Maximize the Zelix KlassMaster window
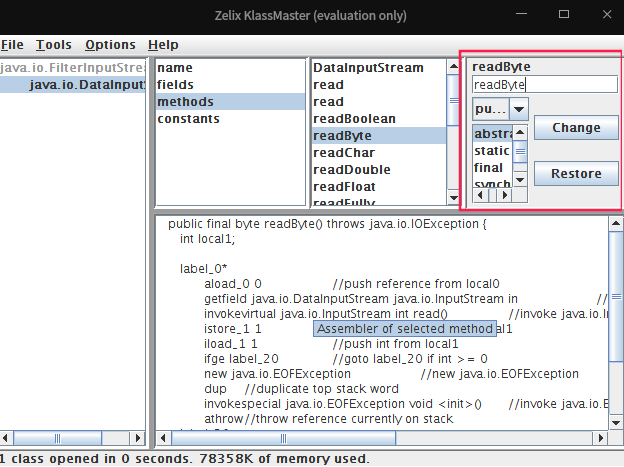The width and height of the screenshot is (624, 467). pyautogui.click(x=564, y=14)
